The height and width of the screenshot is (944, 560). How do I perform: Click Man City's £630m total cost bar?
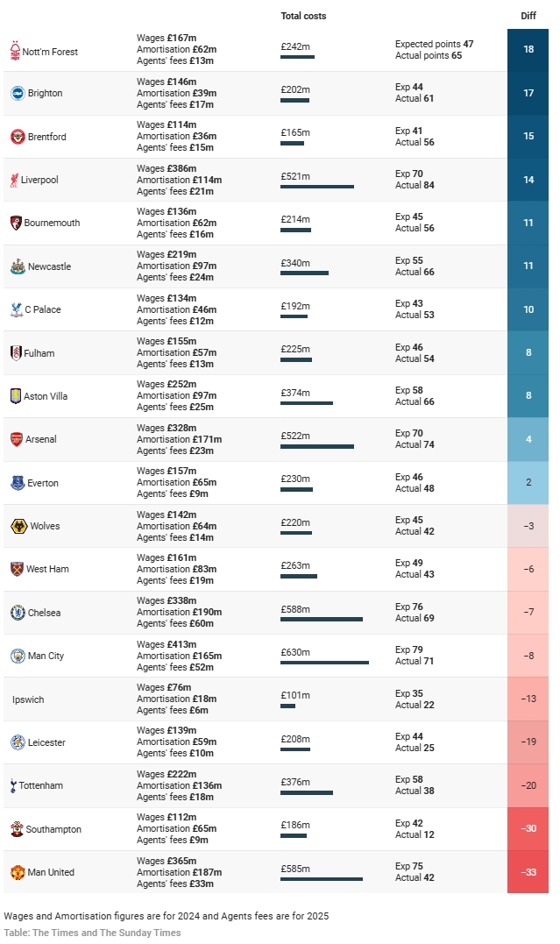324,663
